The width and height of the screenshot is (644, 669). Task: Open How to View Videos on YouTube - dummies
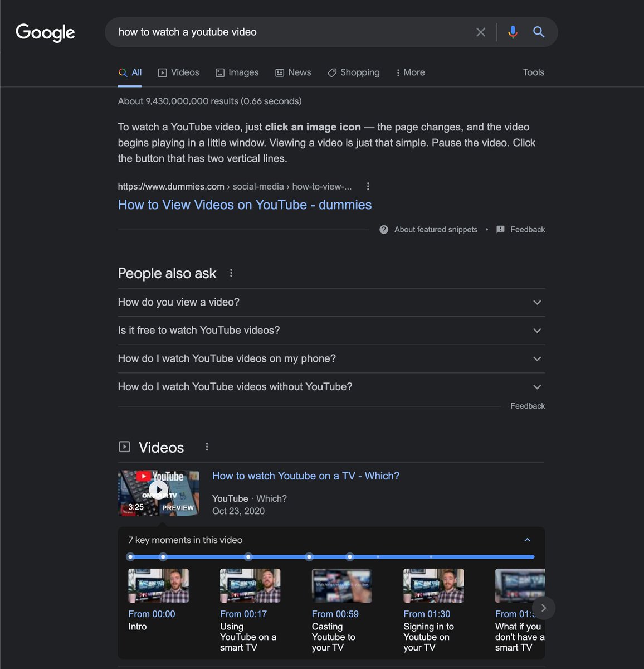[x=245, y=205]
